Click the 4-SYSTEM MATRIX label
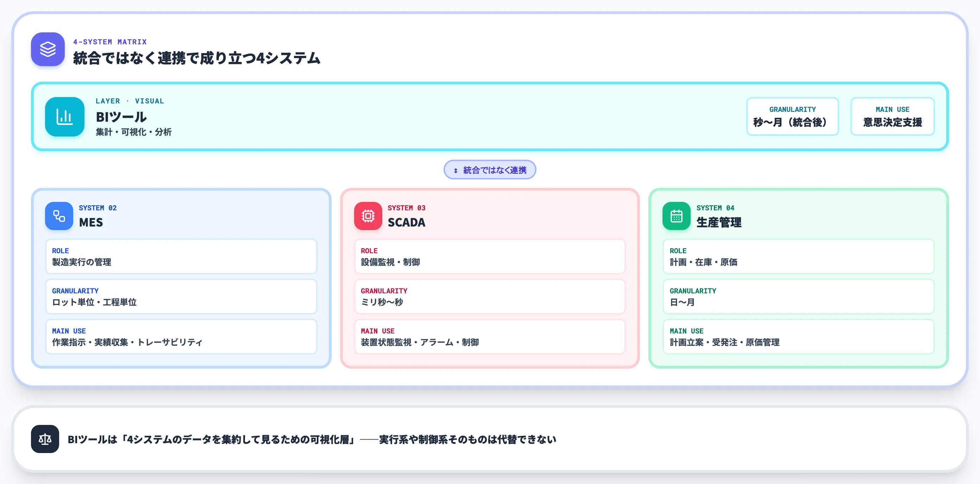Screen dimensions: 980x484 (110, 42)
